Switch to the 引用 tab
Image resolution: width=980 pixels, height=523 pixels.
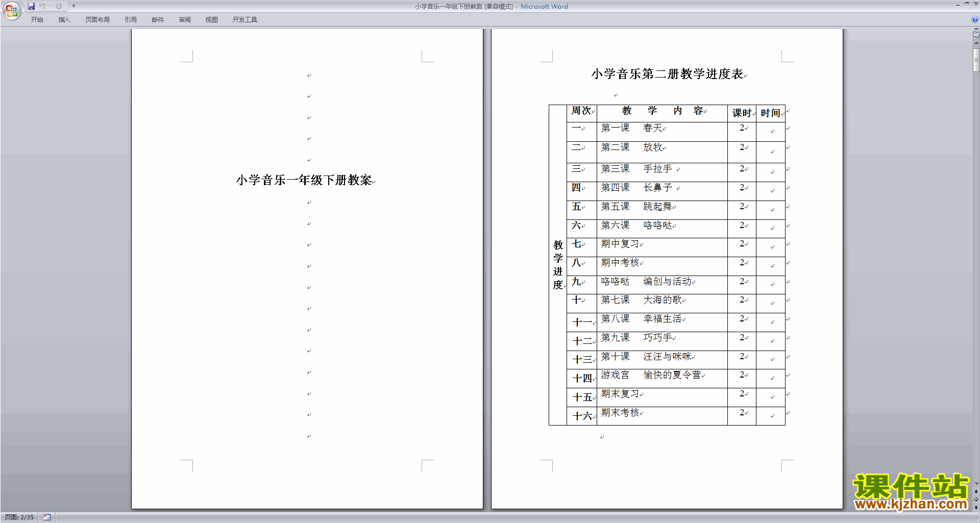coord(131,20)
